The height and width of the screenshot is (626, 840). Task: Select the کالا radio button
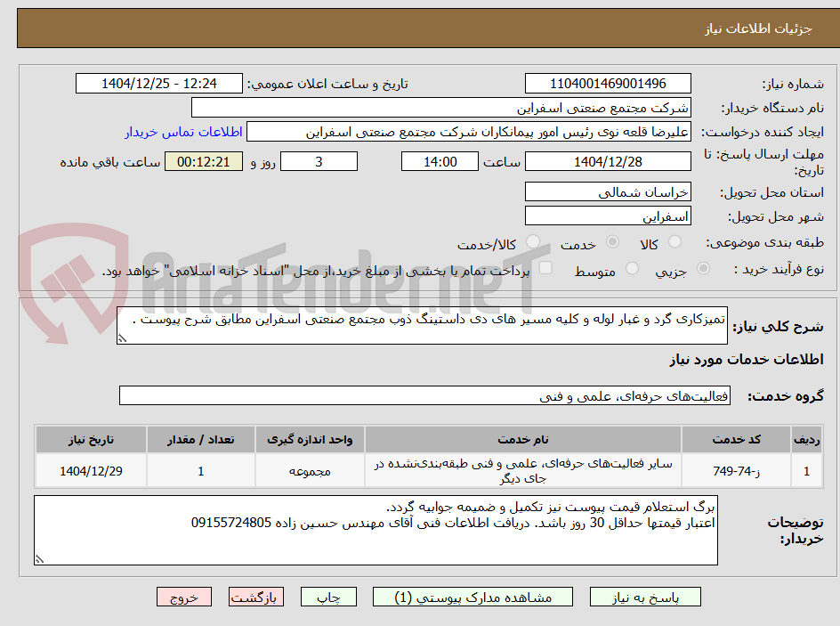click(x=675, y=241)
